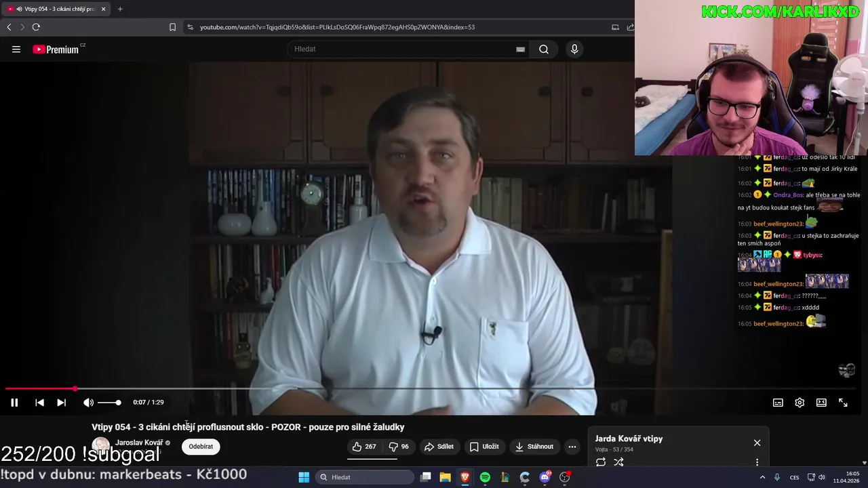
Task: Reload the current page
Action: [36, 27]
